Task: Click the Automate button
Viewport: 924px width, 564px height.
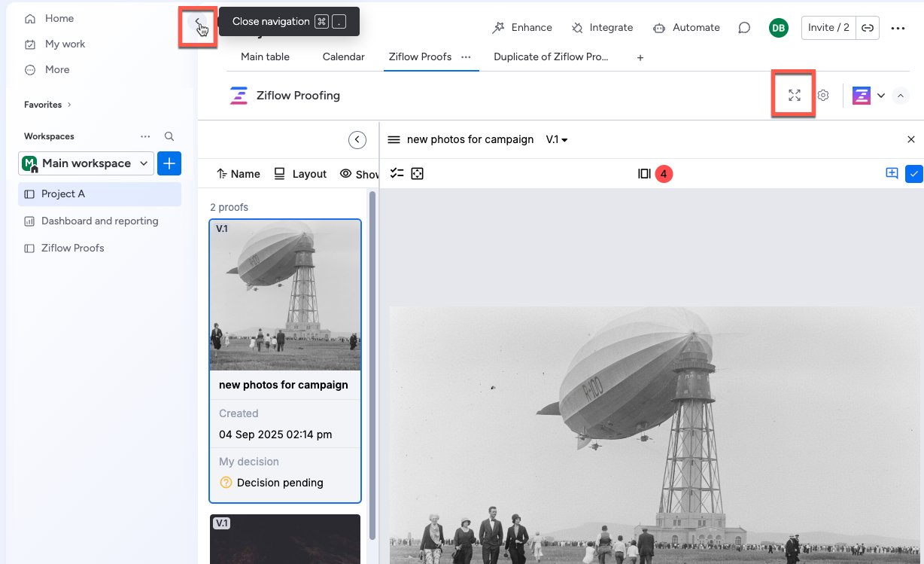Action: pos(686,28)
